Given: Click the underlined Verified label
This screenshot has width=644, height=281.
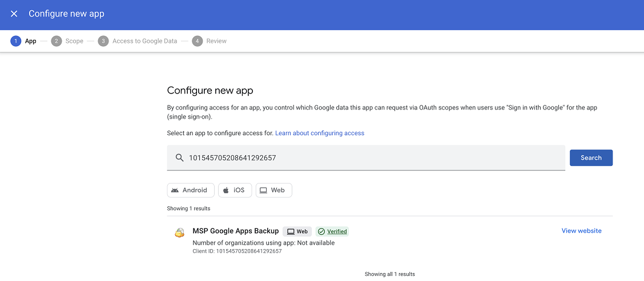Looking at the screenshot, I should pos(337,231).
